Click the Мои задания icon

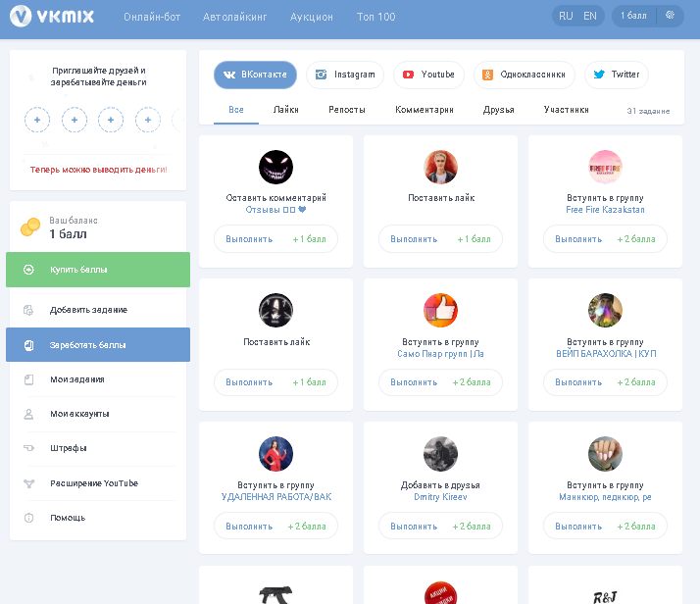(x=28, y=379)
